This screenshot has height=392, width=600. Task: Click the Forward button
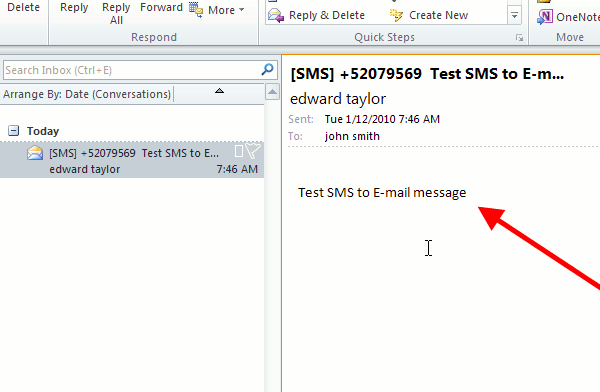click(x=161, y=8)
